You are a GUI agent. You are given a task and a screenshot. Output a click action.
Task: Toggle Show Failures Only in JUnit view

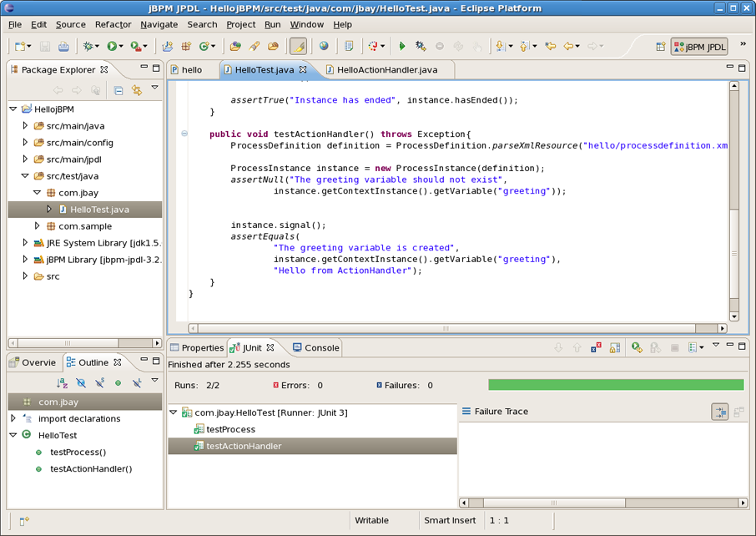[x=596, y=348]
